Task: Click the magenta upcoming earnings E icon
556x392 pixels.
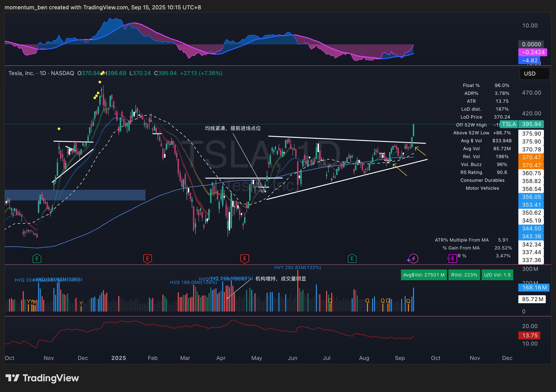Action: pyautogui.click(x=452, y=259)
